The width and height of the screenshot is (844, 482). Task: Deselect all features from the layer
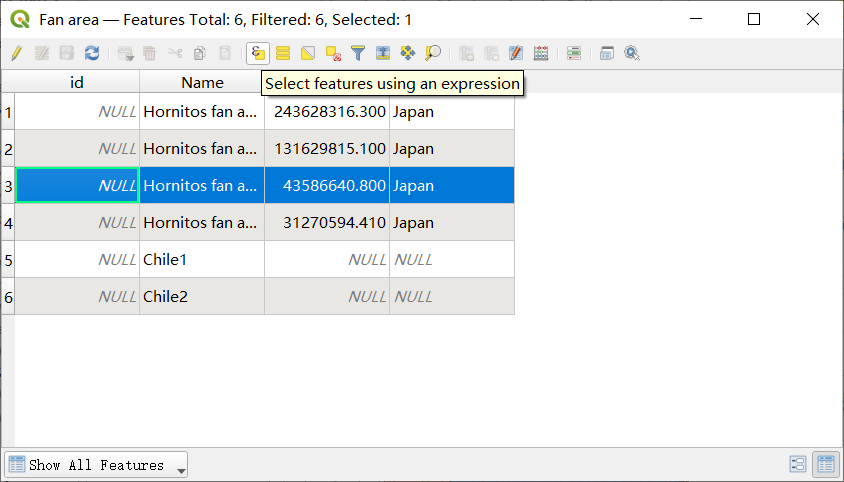333,53
